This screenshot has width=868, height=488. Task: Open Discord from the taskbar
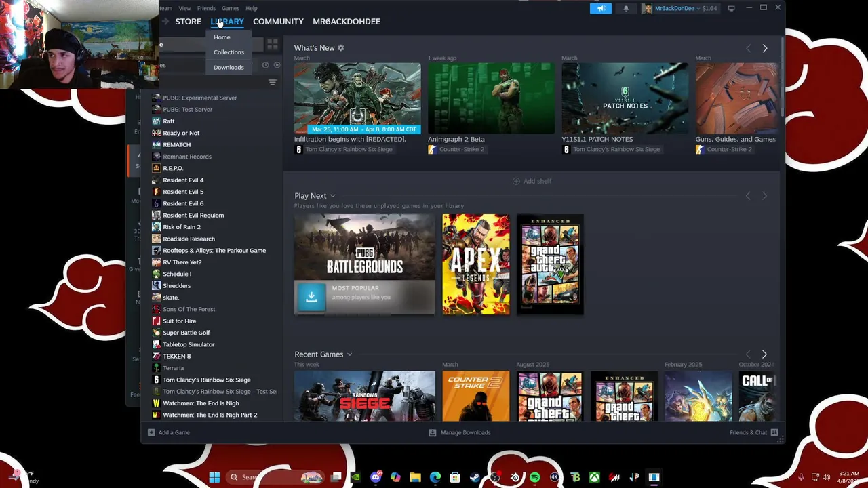[376, 477]
